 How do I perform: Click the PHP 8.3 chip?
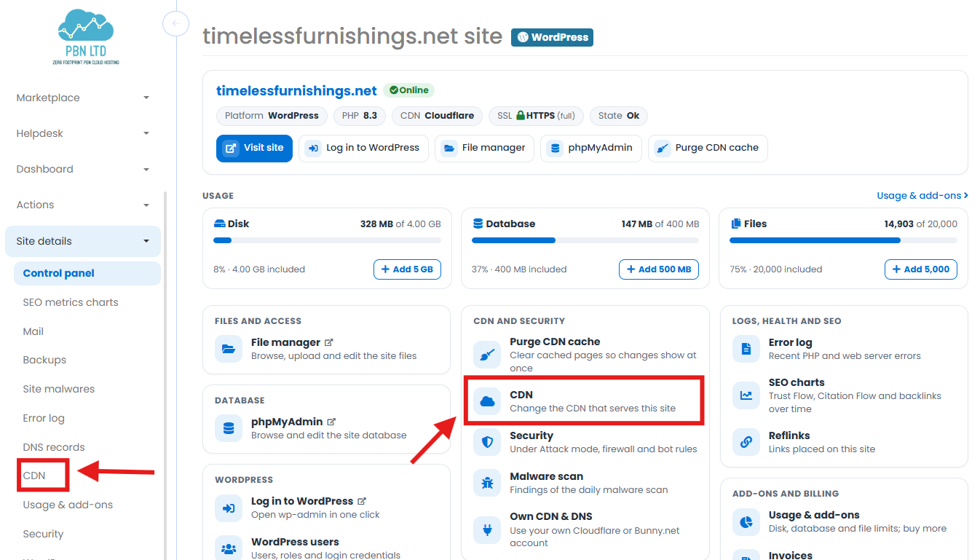click(360, 115)
